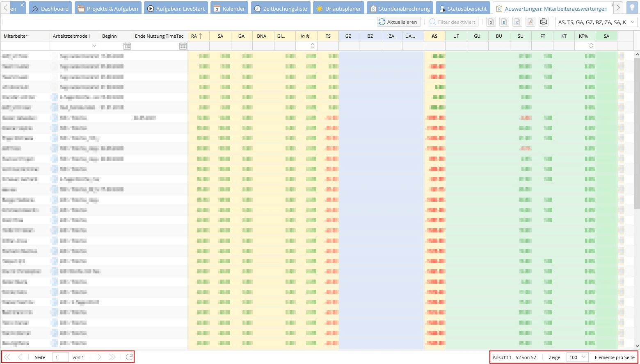Image resolution: width=640 pixels, height=364 pixels.
Task: Export the report as PDF
Action: (530, 22)
